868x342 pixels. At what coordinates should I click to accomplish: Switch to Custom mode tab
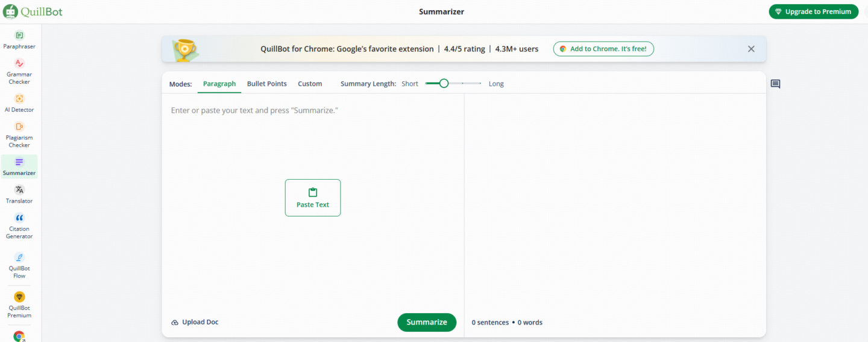click(x=310, y=84)
